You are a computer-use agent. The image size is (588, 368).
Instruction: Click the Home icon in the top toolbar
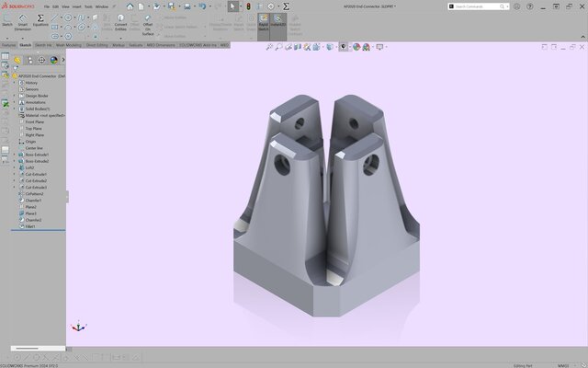(130, 6)
